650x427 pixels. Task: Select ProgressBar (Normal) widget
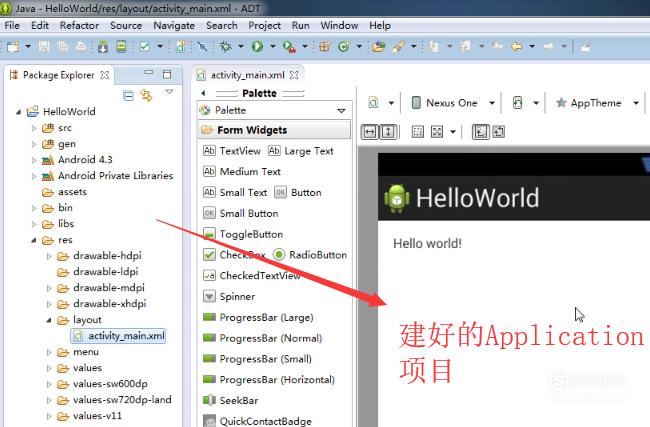(x=263, y=338)
